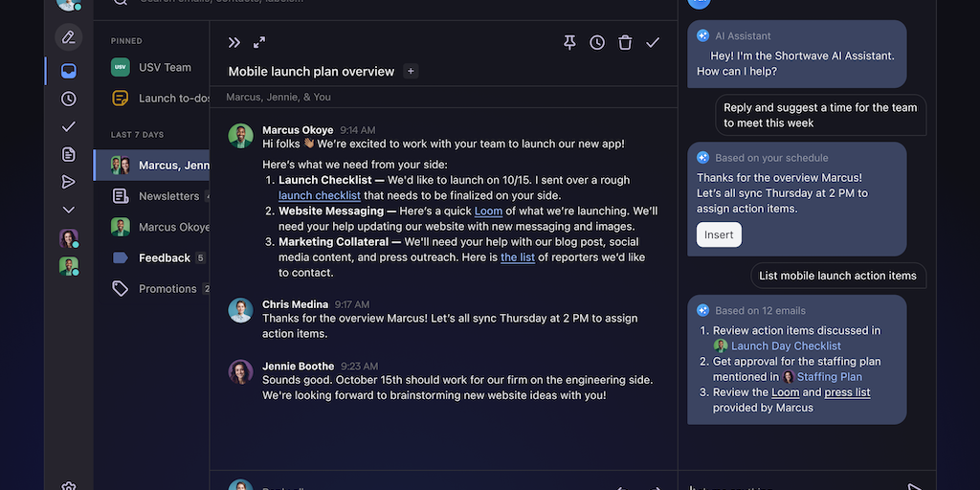This screenshot has width=980, height=490.
Task: Collapse thread pane with double chevron
Action: [x=234, y=42]
